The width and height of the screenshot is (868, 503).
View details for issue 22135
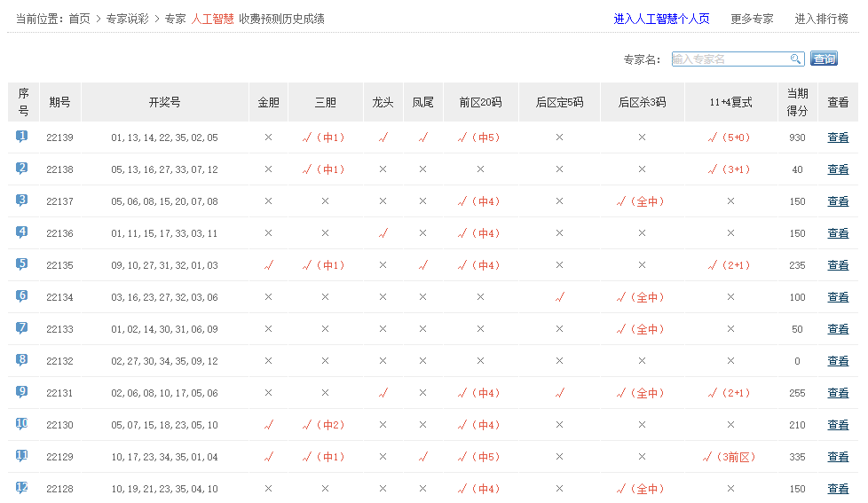838,265
